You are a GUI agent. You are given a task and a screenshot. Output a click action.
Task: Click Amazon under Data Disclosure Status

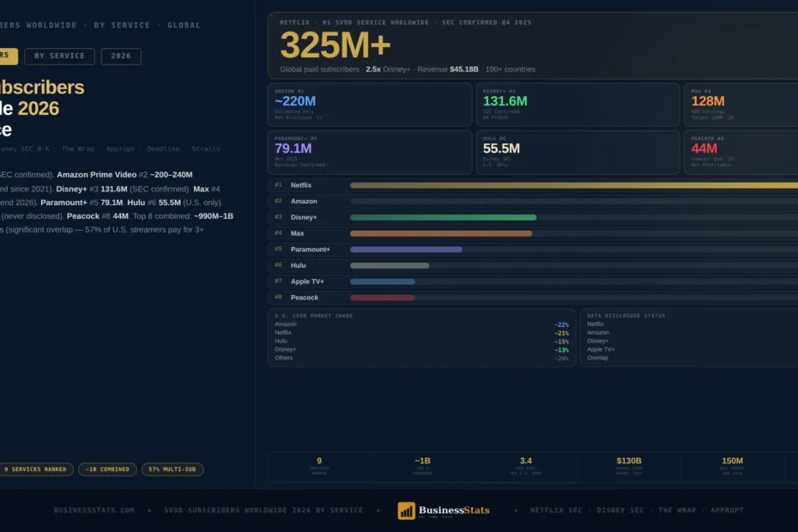597,332
